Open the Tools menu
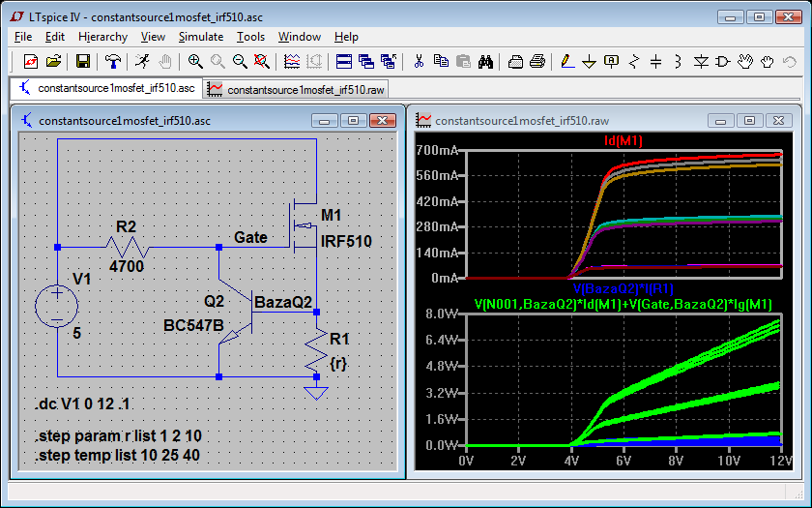The width and height of the screenshot is (812, 508). click(x=250, y=37)
